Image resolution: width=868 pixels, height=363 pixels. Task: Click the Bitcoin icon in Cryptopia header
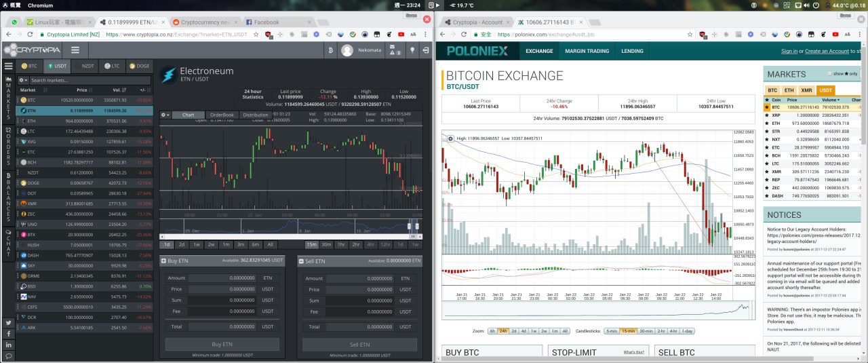coord(330,50)
